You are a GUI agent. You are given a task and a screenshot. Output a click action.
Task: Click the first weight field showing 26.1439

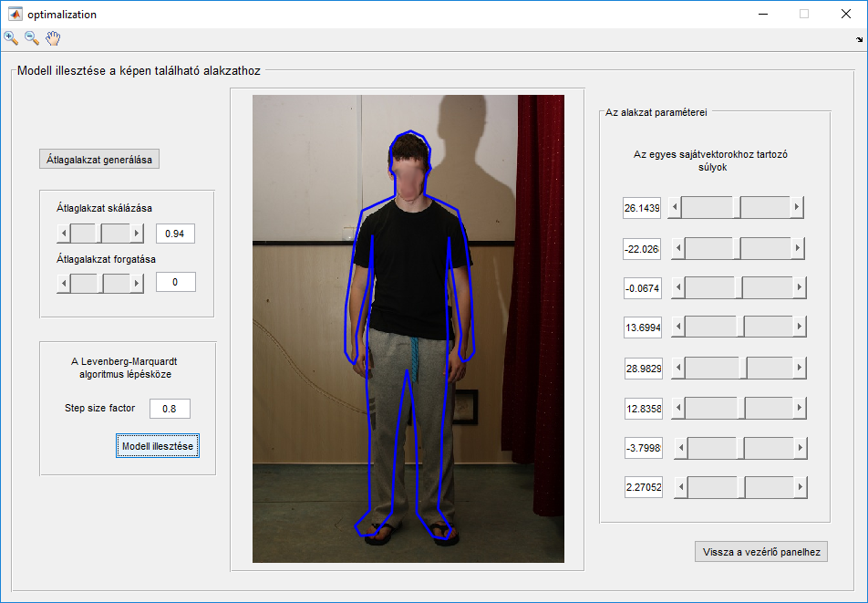[x=642, y=208]
